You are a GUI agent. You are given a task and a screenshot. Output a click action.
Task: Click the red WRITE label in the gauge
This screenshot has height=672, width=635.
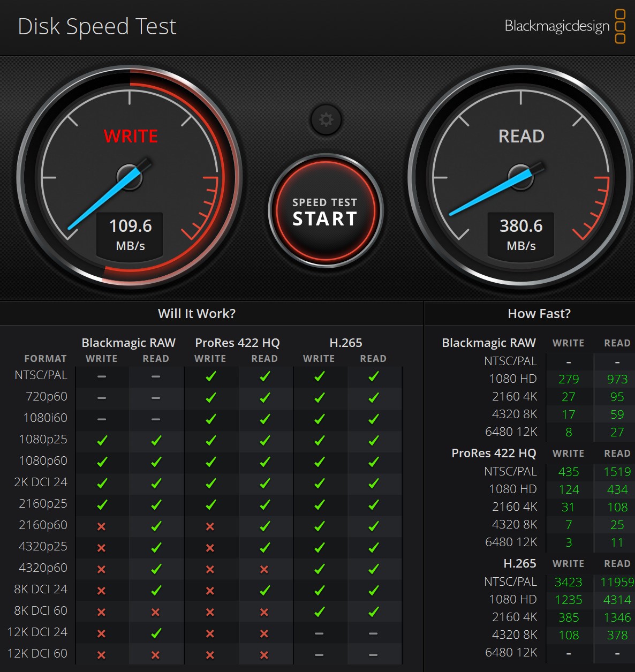pyautogui.click(x=131, y=136)
